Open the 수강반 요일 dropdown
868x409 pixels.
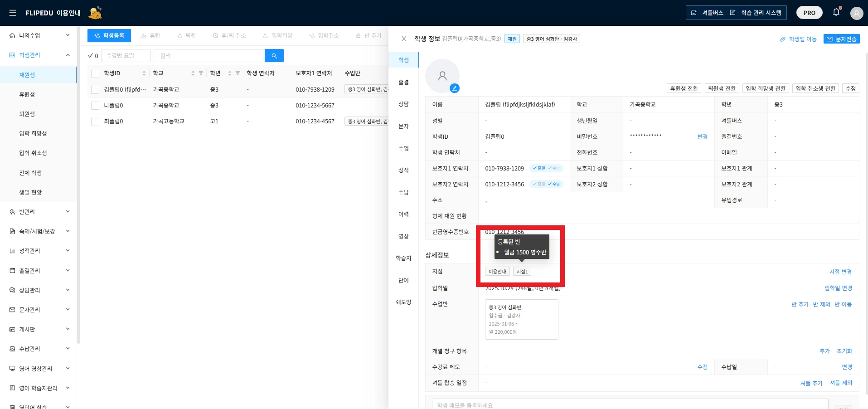point(126,56)
